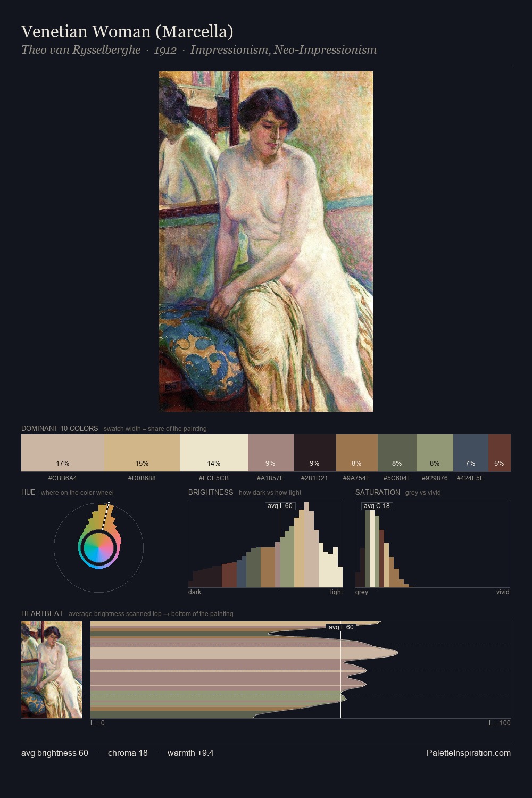
Task: Select the 5% reddish-brown swatch
Action: pos(500,453)
